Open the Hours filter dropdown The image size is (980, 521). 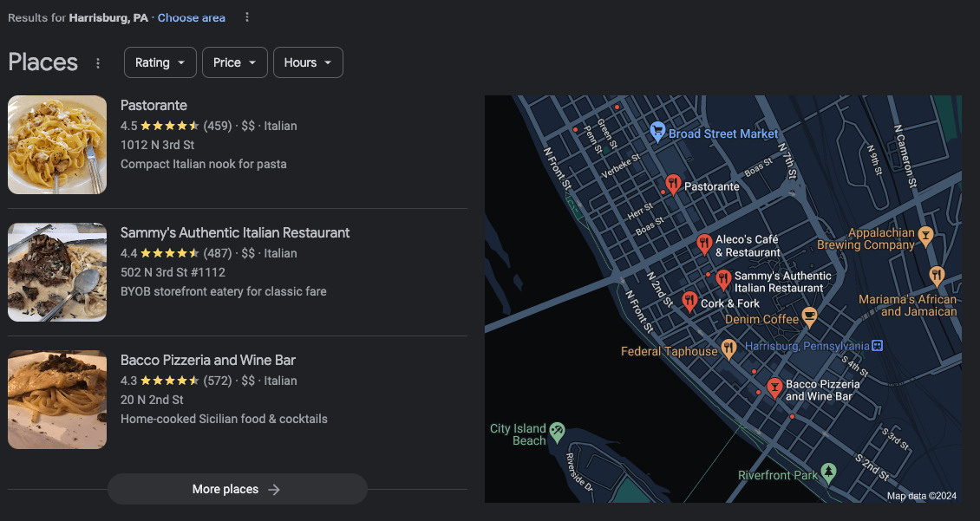tap(308, 62)
